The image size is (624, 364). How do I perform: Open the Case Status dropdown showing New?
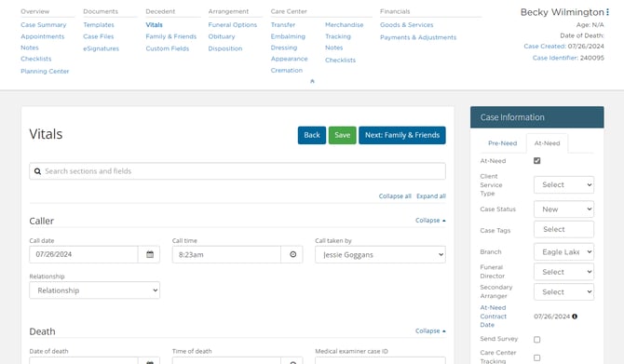click(563, 209)
